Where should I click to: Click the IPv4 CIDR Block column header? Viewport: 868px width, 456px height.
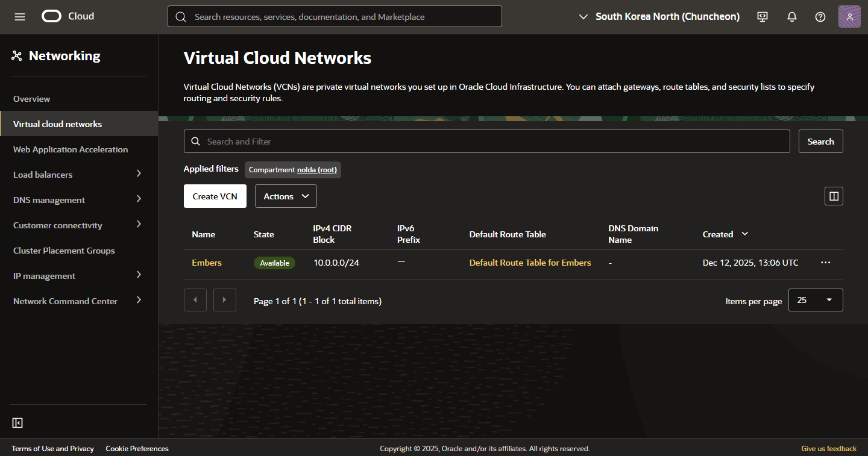click(x=333, y=234)
